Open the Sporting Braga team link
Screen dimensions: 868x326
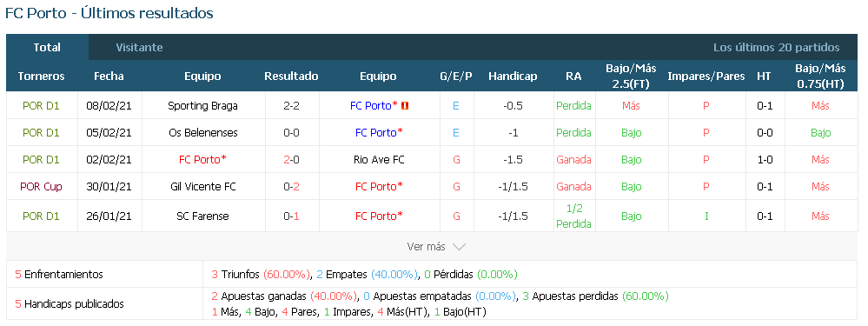tap(202, 106)
